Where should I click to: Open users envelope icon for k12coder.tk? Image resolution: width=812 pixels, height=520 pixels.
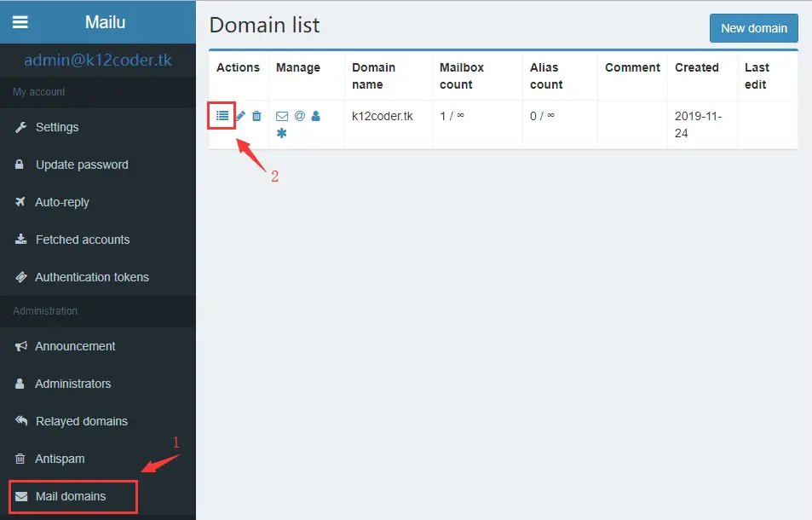pyautogui.click(x=282, y=116)
